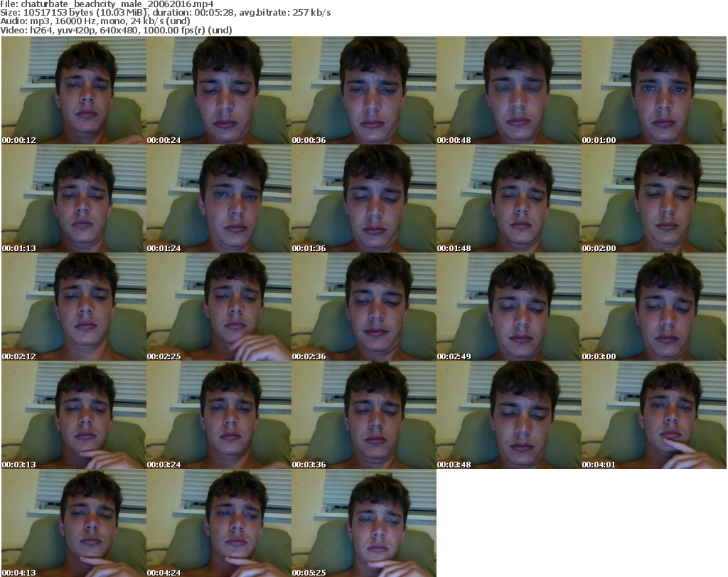
Task: Select the thumbnail stamped 00:01:00
Action: click(x=654, y=90)
